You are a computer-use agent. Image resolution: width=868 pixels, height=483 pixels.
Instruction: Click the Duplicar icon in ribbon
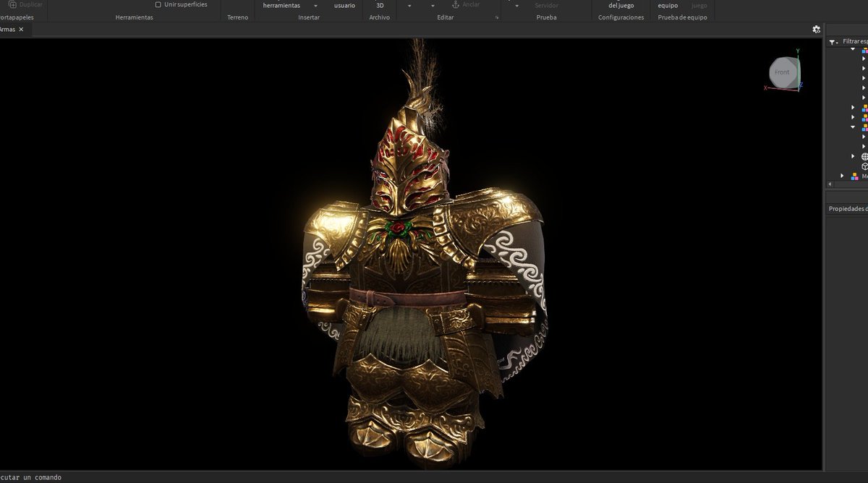pyautogui.click(x=12, y=4)
